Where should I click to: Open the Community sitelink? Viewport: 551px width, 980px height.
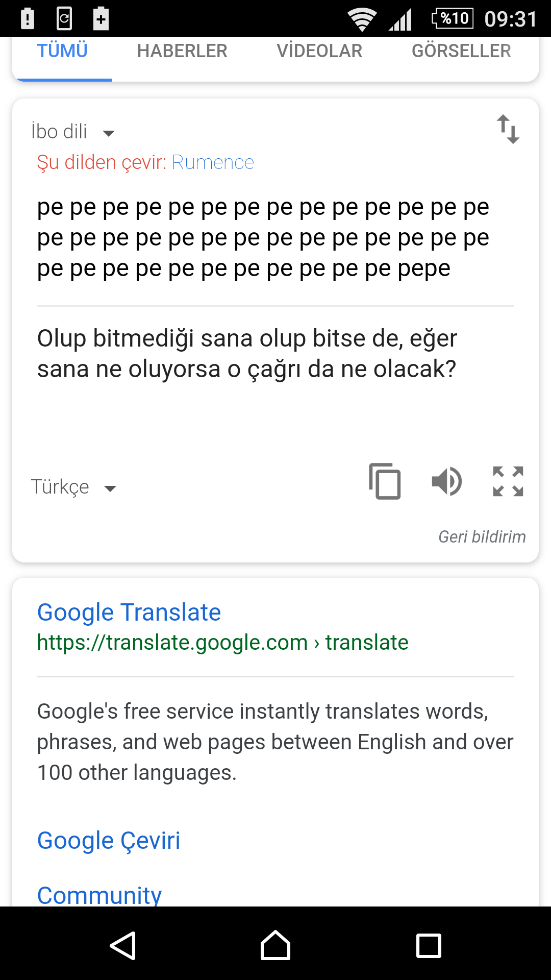pos(99,894)
